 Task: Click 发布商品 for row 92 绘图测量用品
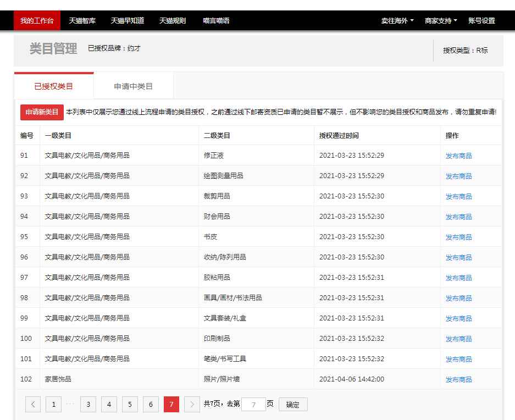pyautogui.click(x=458, y=176)
